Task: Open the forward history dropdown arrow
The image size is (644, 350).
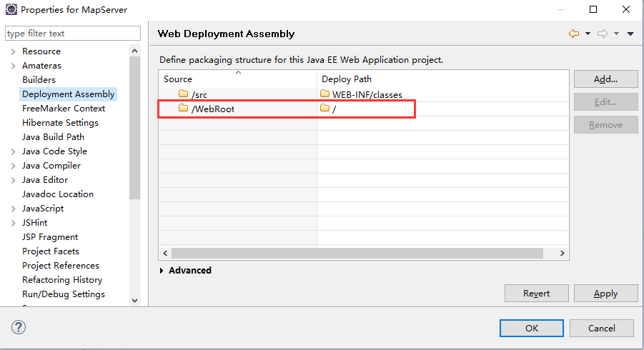Action: 617,34
